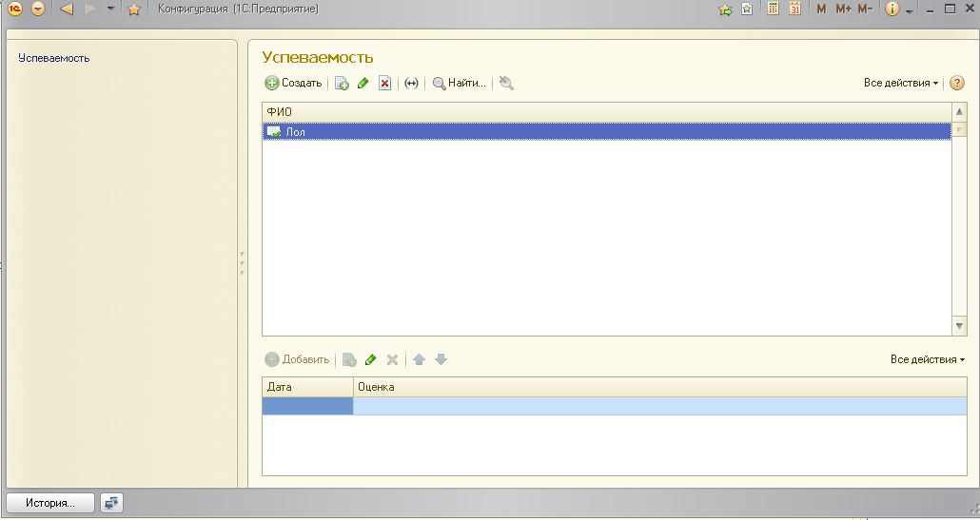Select the Лол row in the list
Image resolution: width=980 pixels, height=520 pixels.
click(606, 132)
